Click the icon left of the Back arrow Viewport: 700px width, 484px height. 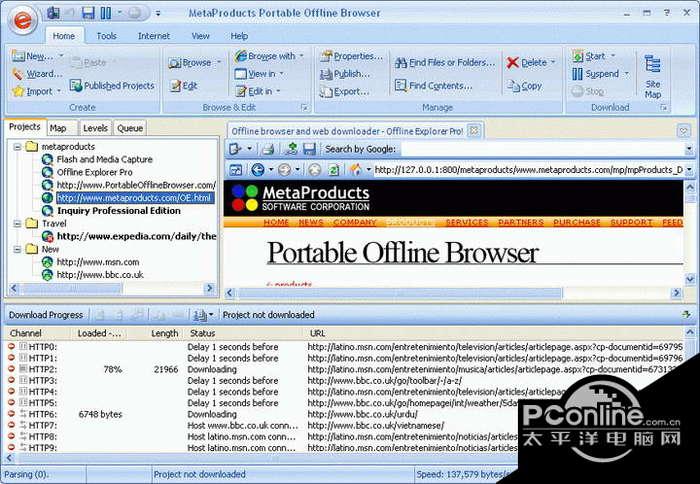coord(236,170)
